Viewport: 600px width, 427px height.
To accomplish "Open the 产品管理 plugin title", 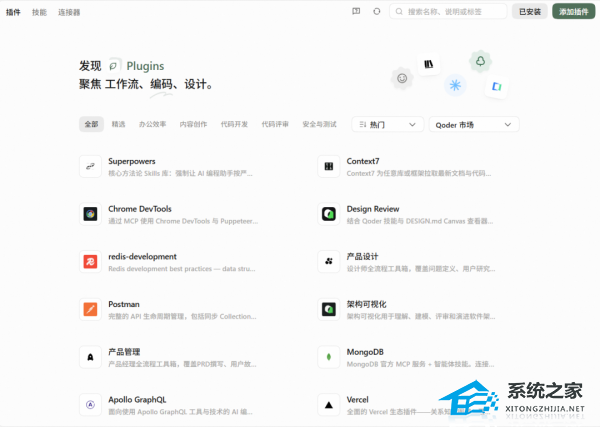I will (124, 352).
